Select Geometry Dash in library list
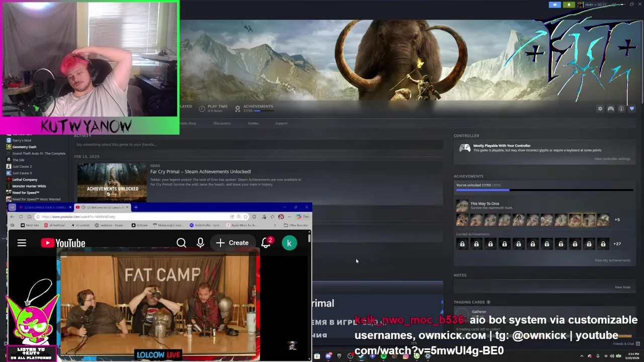This screenshot has width=644, height=362. coord(24,147)
